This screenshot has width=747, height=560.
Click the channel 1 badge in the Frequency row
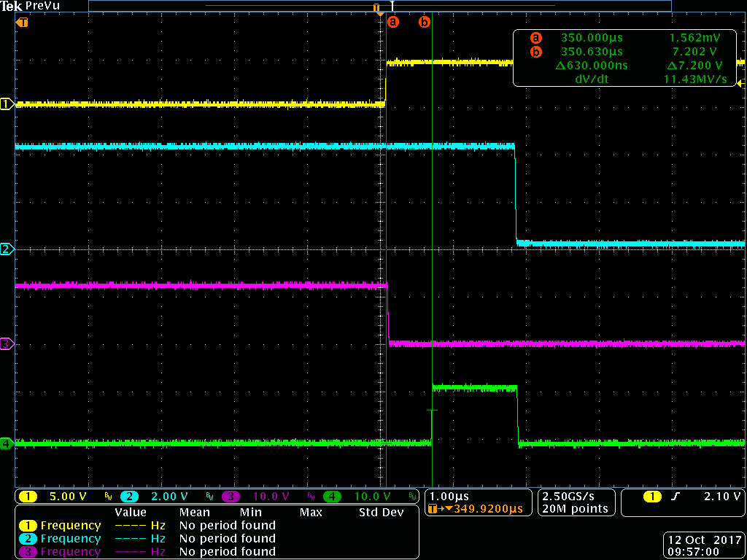pos(29,526)
